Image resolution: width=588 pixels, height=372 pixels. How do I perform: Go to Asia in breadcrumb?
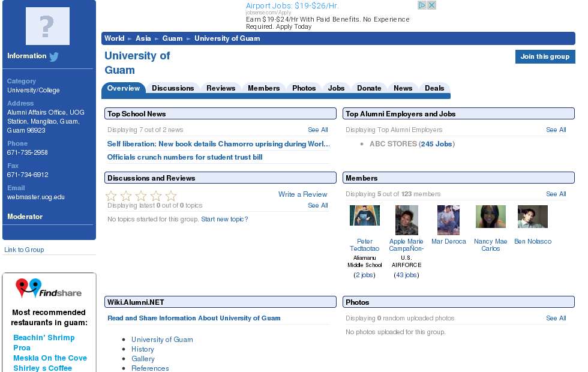[143, 38]
